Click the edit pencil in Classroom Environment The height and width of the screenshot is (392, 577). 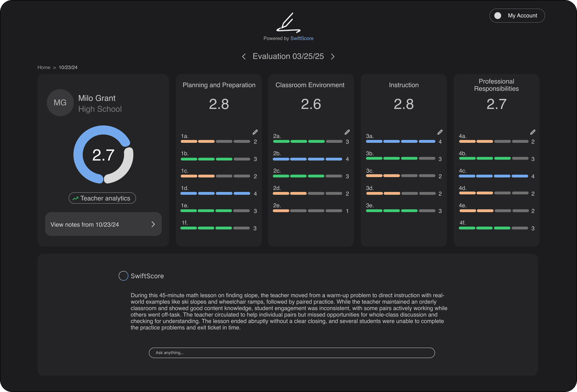(347, 132)
